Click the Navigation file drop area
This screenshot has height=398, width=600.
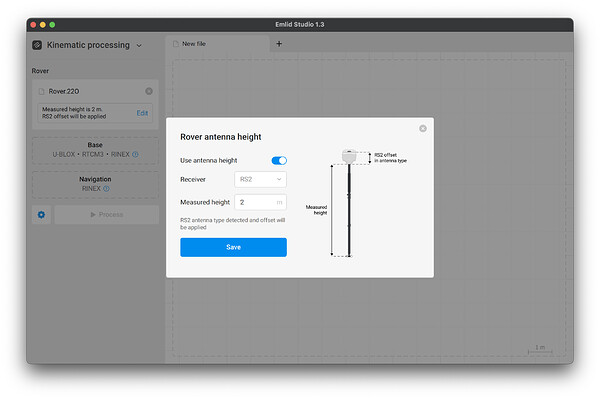coord(95,184)
